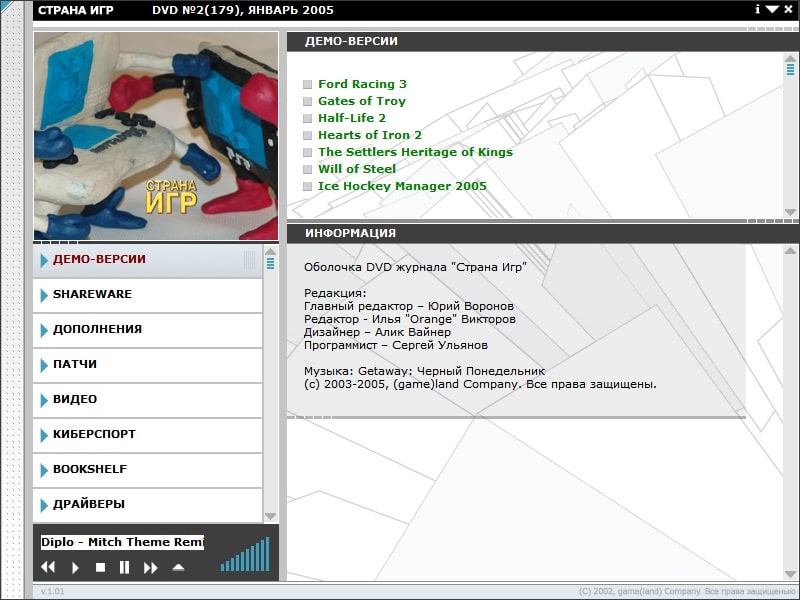800x600 pixels.
Task: Open the info 'i' icon in the title bar
Action: [x=758, y=9]
